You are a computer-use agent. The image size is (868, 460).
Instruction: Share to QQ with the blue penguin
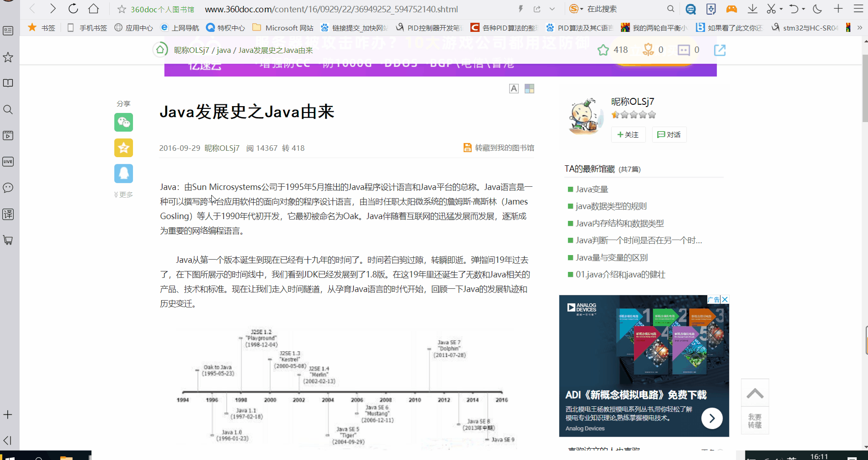(123, 174)
